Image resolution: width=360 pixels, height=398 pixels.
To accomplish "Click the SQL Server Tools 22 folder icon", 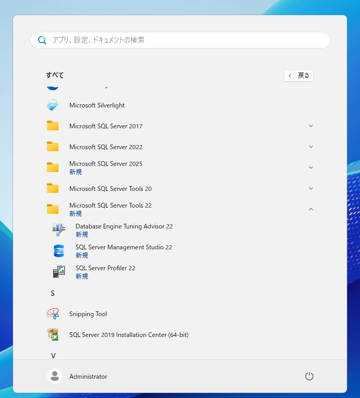I will 52,209.
